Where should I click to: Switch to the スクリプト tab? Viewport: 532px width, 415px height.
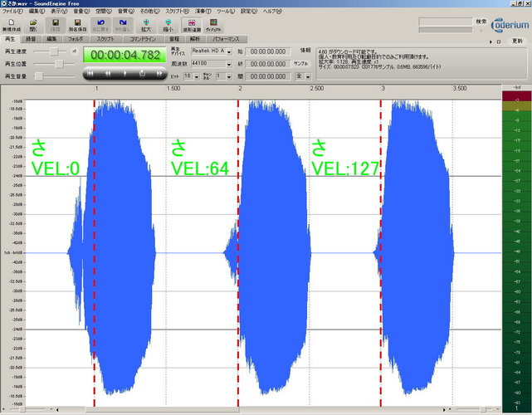point(106,39)
